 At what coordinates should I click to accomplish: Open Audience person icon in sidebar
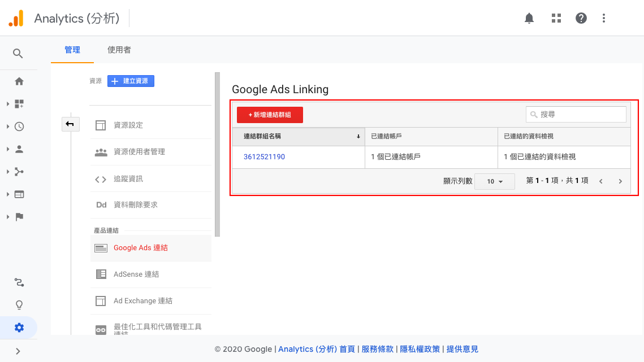point(19,149)
